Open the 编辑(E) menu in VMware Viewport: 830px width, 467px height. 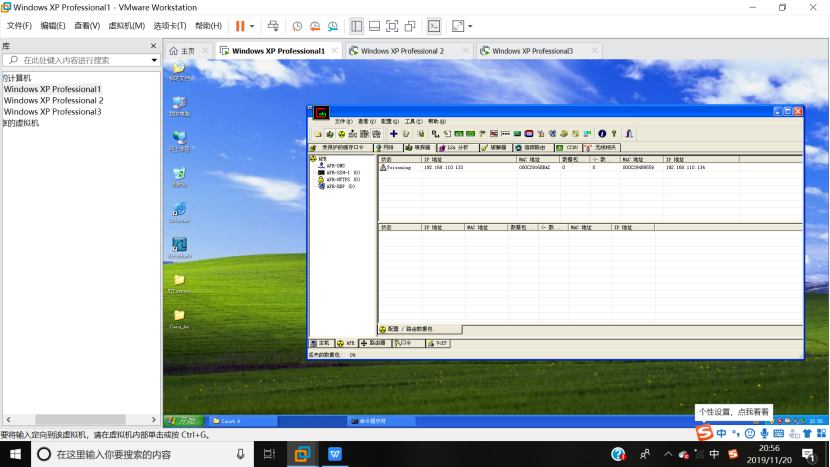pyautogui.click(x=53, y=26)
